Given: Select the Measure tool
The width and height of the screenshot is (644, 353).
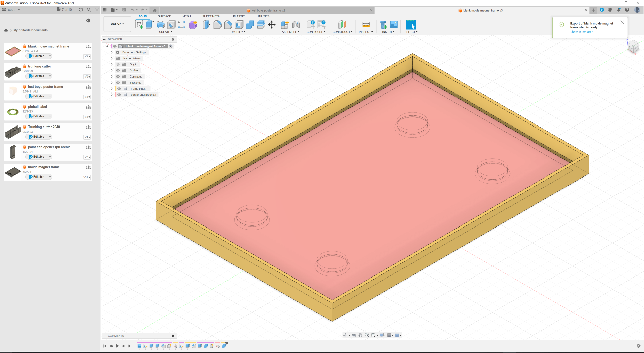Looking at the screenshot, I should point(366,24).
